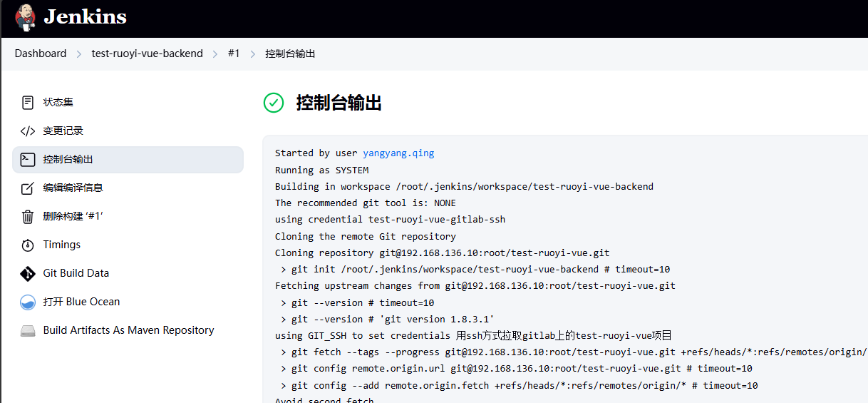The height and width of the screenshot is (403, 868).
Task: Click the 'git fetch --tags --progress' line
Action: click(574, 352)
